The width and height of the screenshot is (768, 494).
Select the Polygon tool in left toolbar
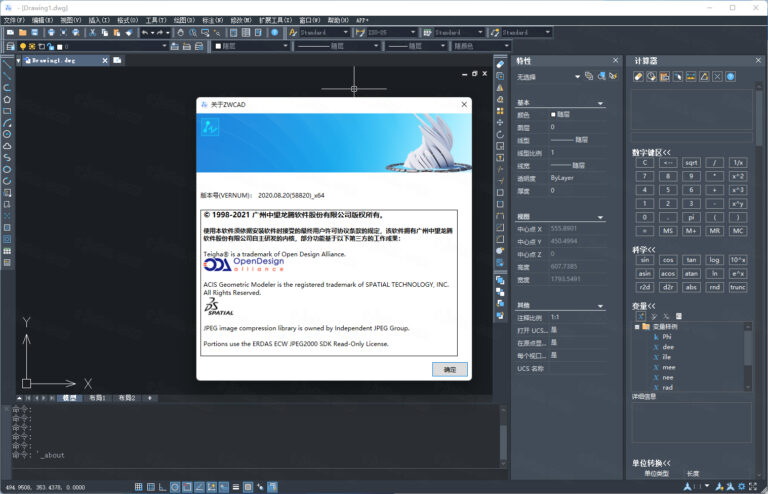7,99
